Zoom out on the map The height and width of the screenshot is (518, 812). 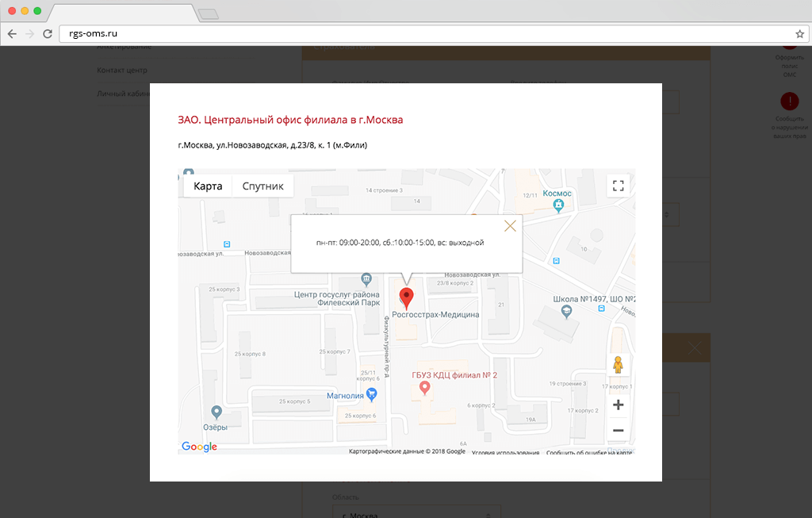[x=619, y=431]
